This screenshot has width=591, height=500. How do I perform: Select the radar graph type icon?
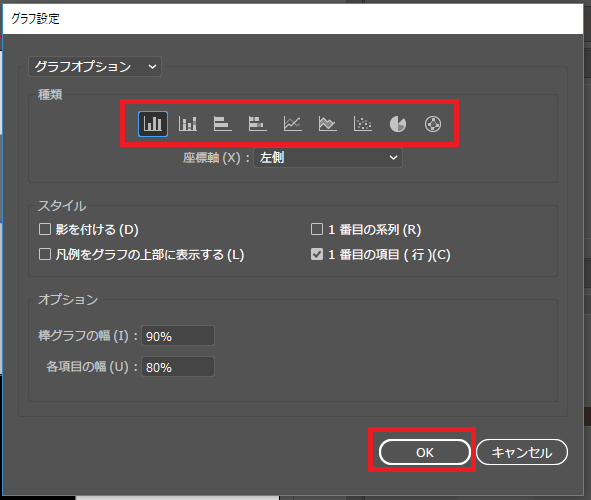click(x=433, y=124)
